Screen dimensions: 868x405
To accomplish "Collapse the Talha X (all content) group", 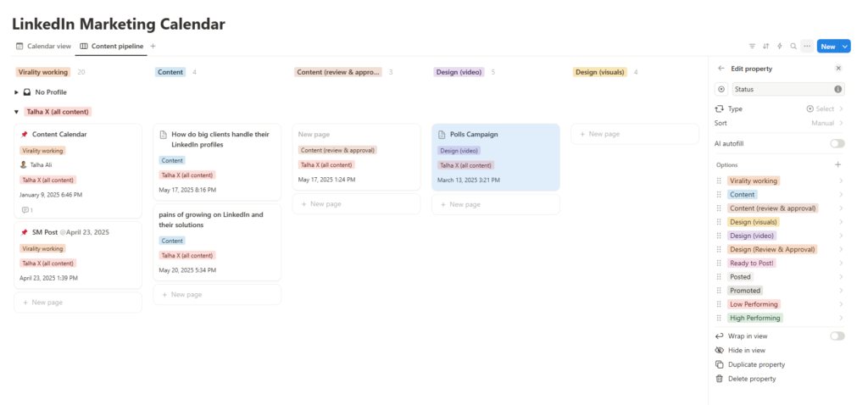I will 17,112.
